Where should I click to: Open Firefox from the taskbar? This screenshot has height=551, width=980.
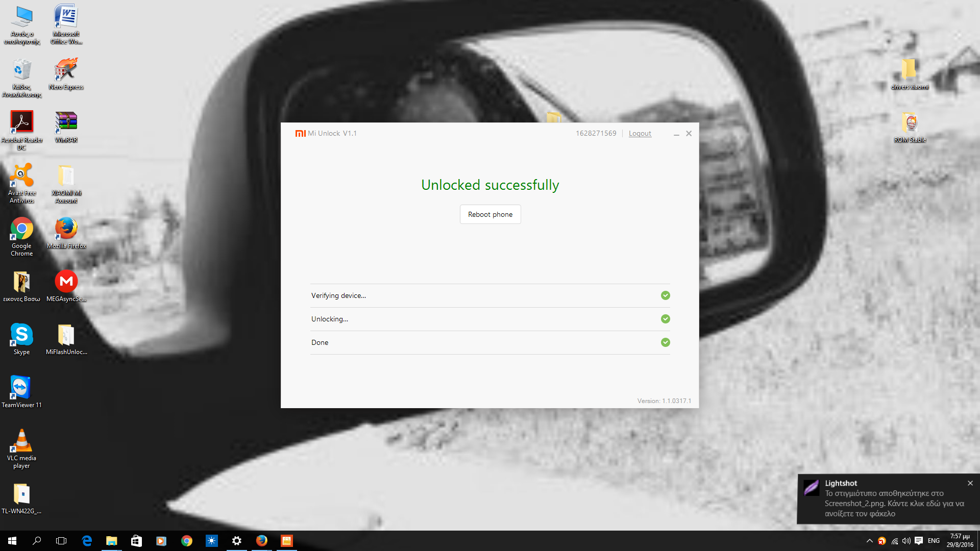pyautogui.click(x=261, y=541)
